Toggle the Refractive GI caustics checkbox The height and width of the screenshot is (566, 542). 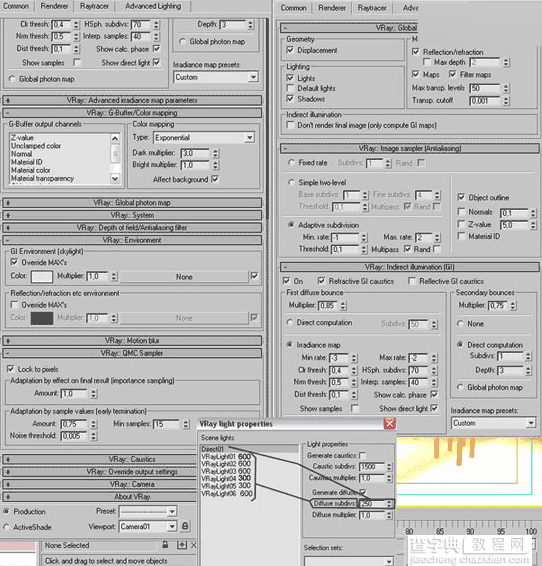321,281
